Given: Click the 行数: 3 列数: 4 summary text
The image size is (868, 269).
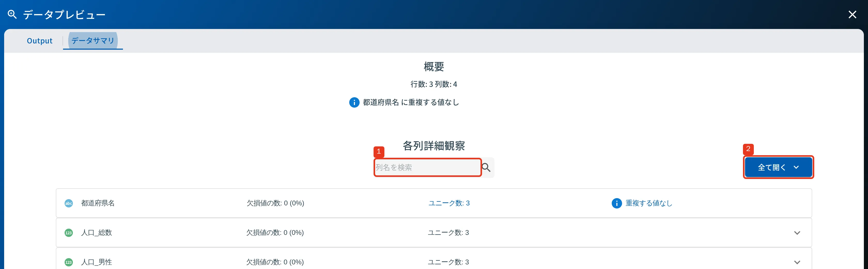Looking at the screenshot, I should coord(434,84).
